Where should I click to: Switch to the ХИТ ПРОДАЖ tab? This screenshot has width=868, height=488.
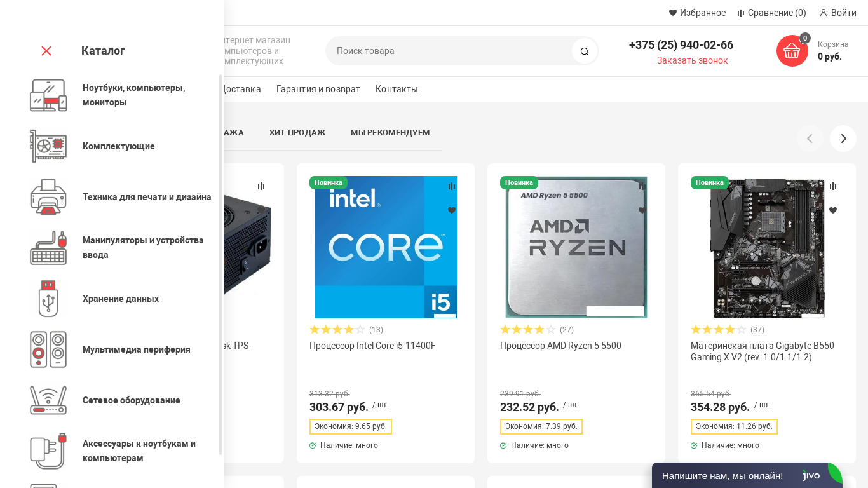pyautogui.click(x=297, y=132)
